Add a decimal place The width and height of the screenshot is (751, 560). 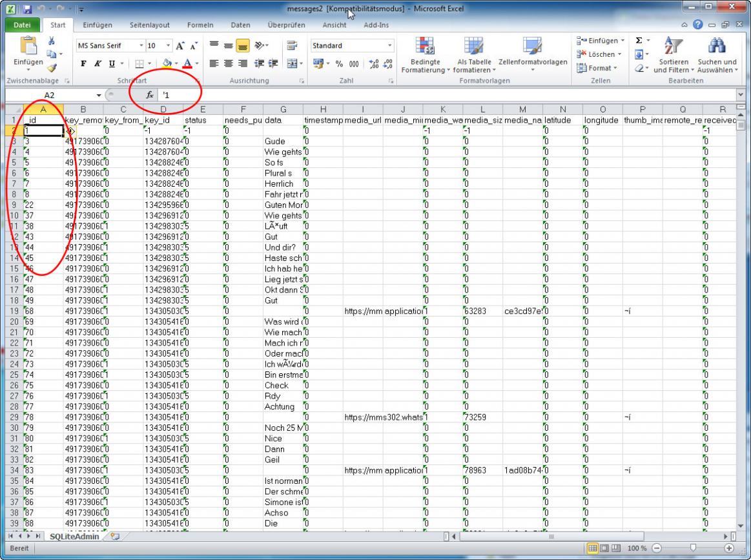point(374,63)
